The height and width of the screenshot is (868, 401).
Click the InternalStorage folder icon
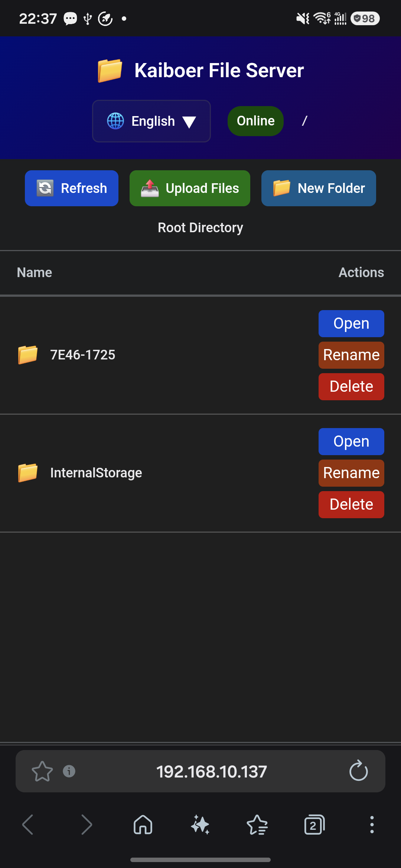pos(28,473)
